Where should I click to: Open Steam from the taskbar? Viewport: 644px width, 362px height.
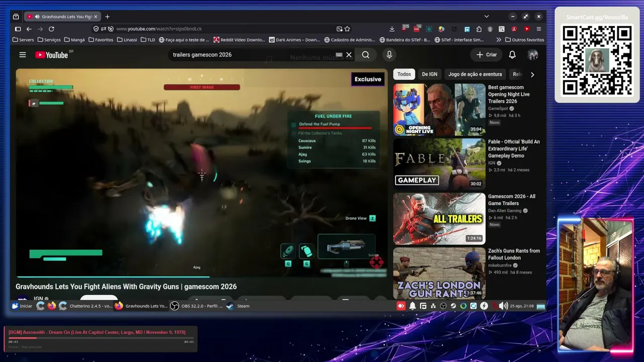[x=238, y=306]
